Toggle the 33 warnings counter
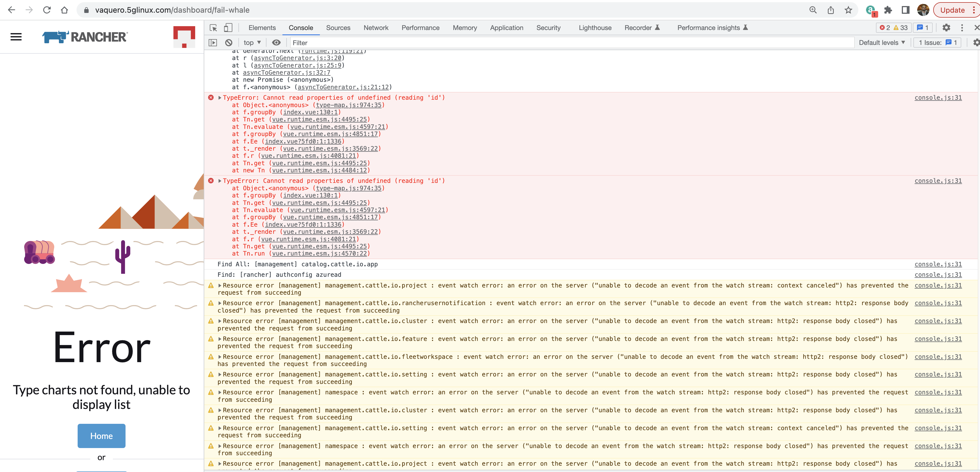The width and height of the screenshot is (980, 472). tap(900, 28)
